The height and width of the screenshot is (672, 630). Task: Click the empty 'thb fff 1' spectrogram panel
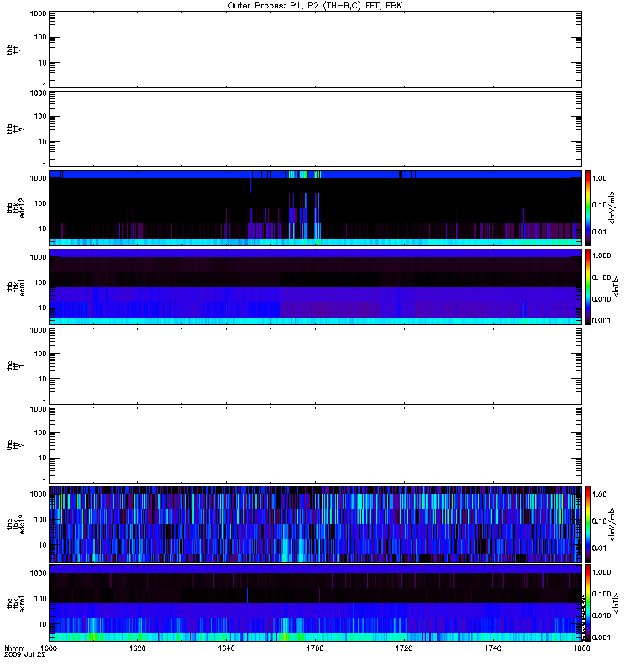(315, 50)
